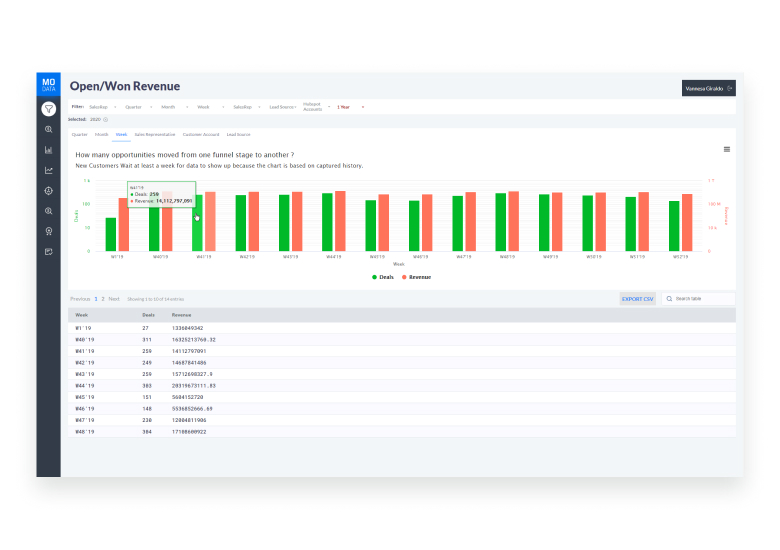The height and width of the screenshot is (550, 780).
Task: Open the checklist report icon at sidebar bottom
Action: [x=49, y=252]
